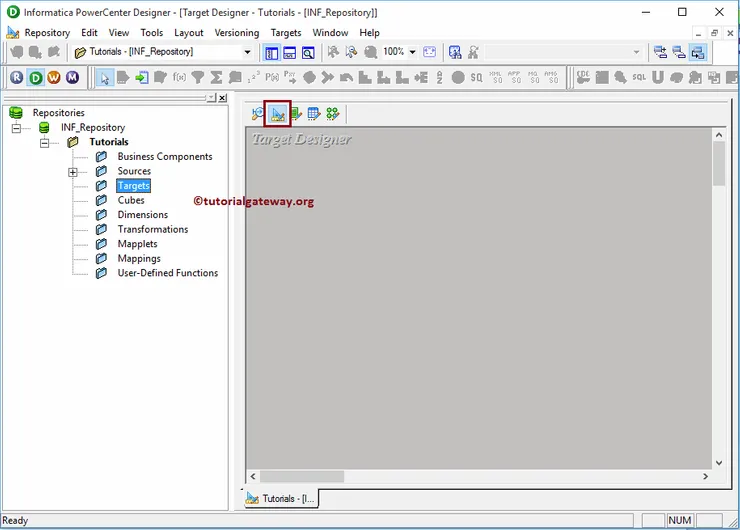Open the Layout menu

(189, 33)
